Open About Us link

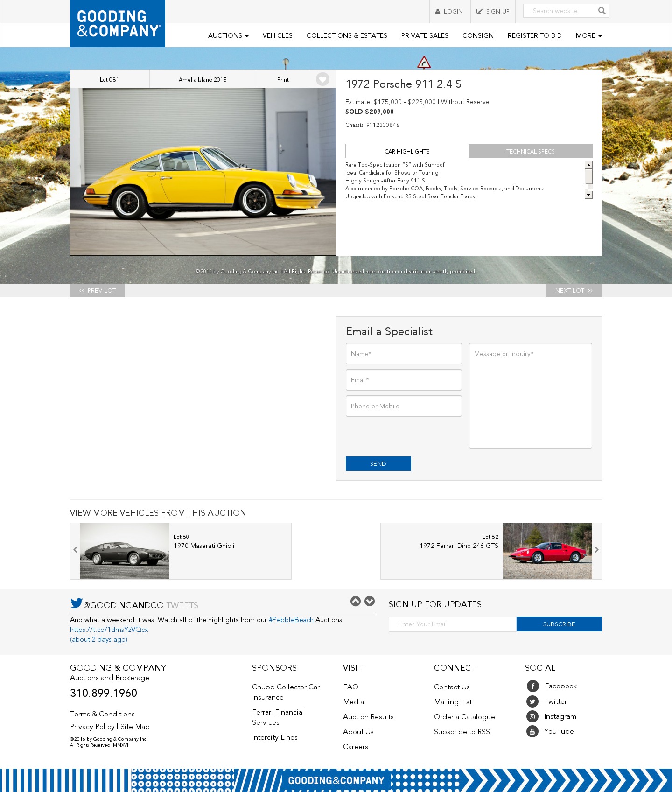[358, 732]
